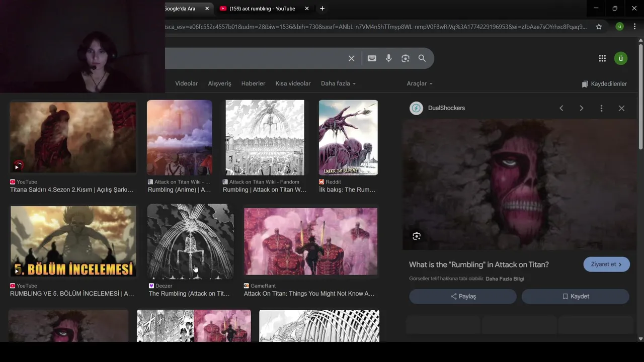Search by image with Google Lens icon

pos(406,58)
